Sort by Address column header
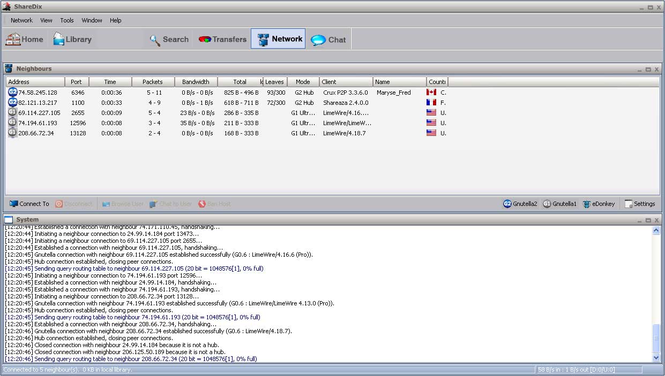This screenshot has height=376, width=665. [x=35, y=82]
